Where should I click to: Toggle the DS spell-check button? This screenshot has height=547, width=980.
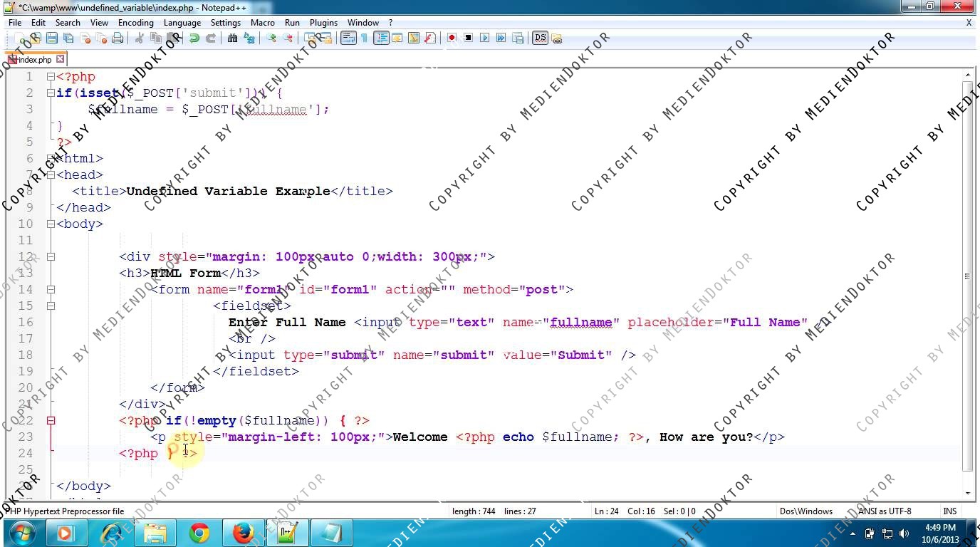pyautogui.click(x=539, y=38)
